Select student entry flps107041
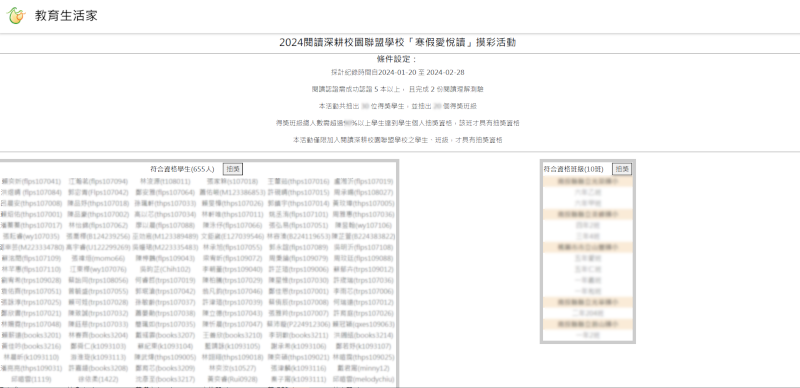Image resolution: width=800 pixels, height=388 pixels. click(x=31, y=182)
